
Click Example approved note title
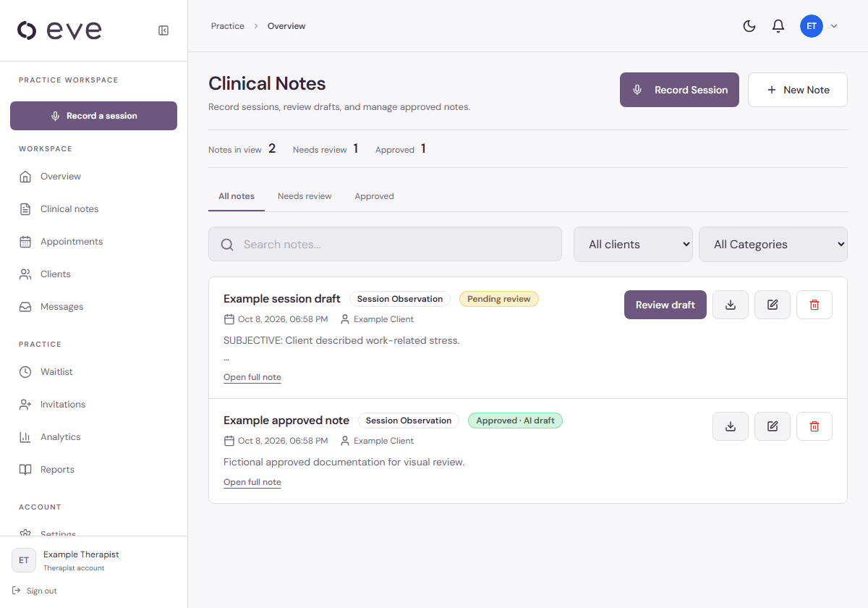[x=286, y=421]
